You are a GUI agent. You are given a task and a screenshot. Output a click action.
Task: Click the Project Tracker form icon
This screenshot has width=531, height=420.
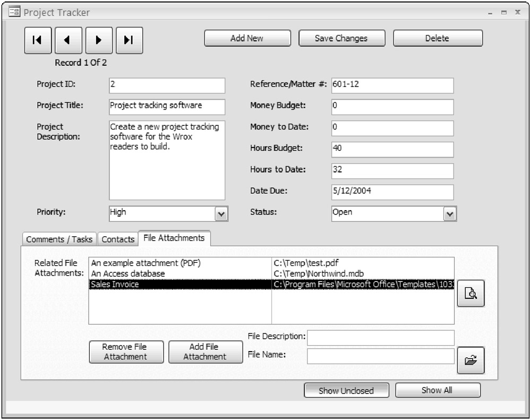(14, 12)
